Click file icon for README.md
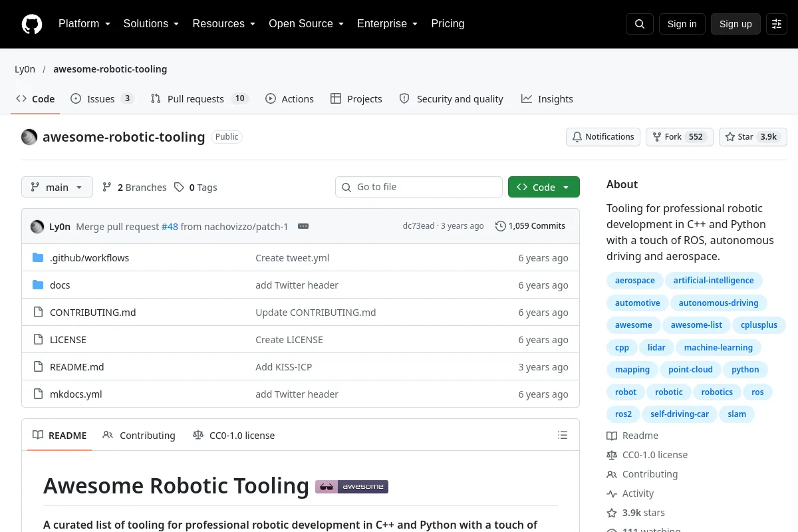The height and width of the screenshot is (532, 798). click(x=38, y=367)
